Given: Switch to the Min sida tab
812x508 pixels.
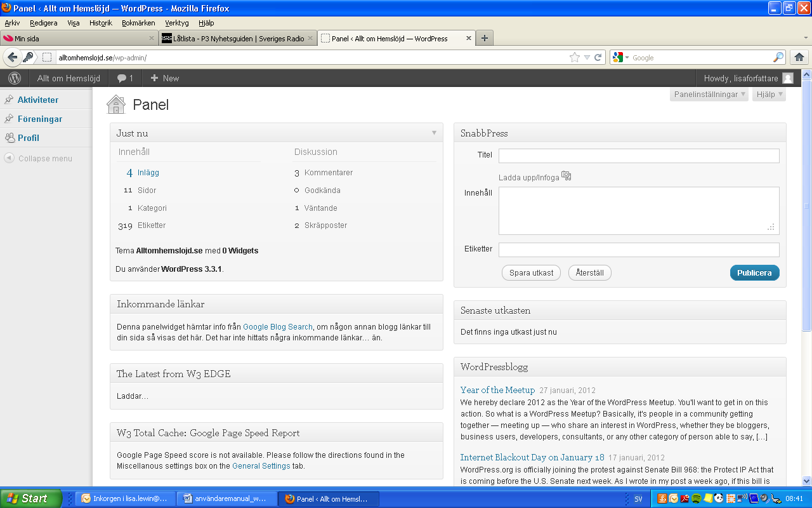Looking at the screenshot, I should point(79,39).
